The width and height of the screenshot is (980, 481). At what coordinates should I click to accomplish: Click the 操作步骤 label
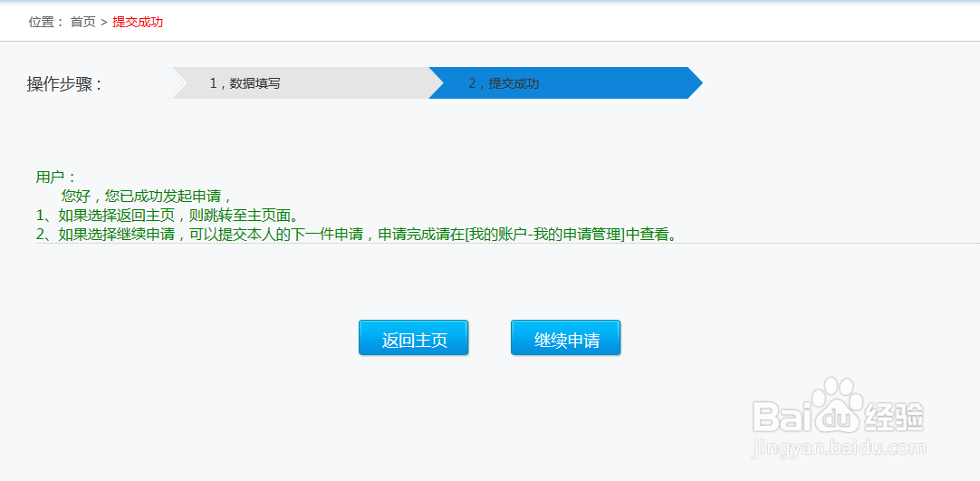[64, 83]
